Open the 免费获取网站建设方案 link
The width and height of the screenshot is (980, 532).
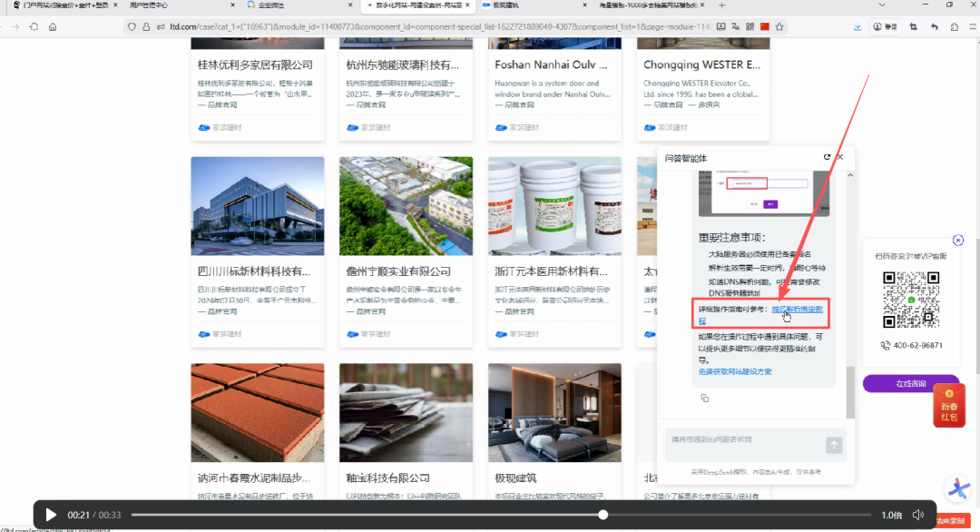tap(735, 371)
